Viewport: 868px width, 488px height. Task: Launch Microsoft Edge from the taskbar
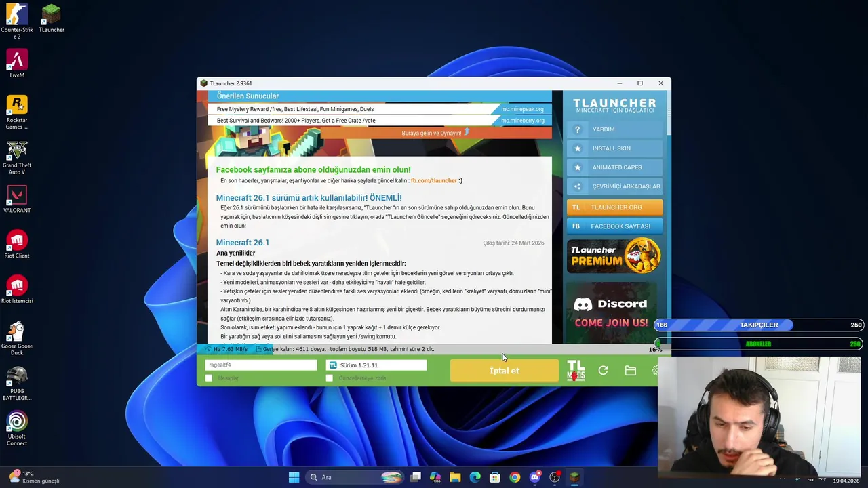475,477
